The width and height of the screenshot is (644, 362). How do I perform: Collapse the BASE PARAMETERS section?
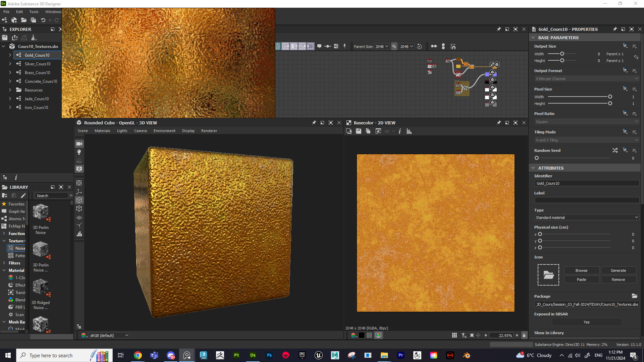click(534, 38)
